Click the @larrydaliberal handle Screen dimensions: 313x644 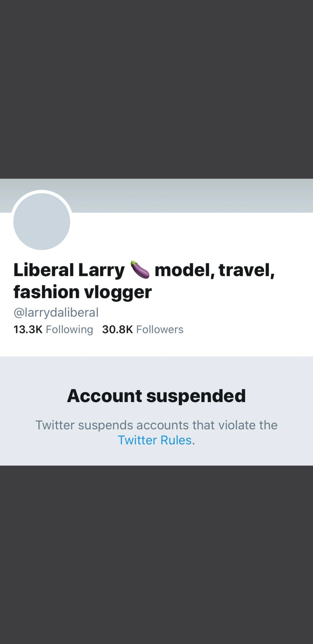(56, 312)
